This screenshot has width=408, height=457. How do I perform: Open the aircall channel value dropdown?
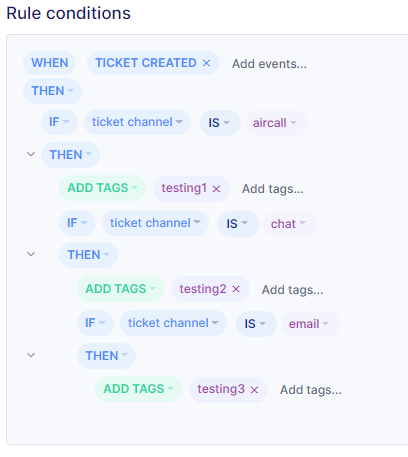pos(276,123)
